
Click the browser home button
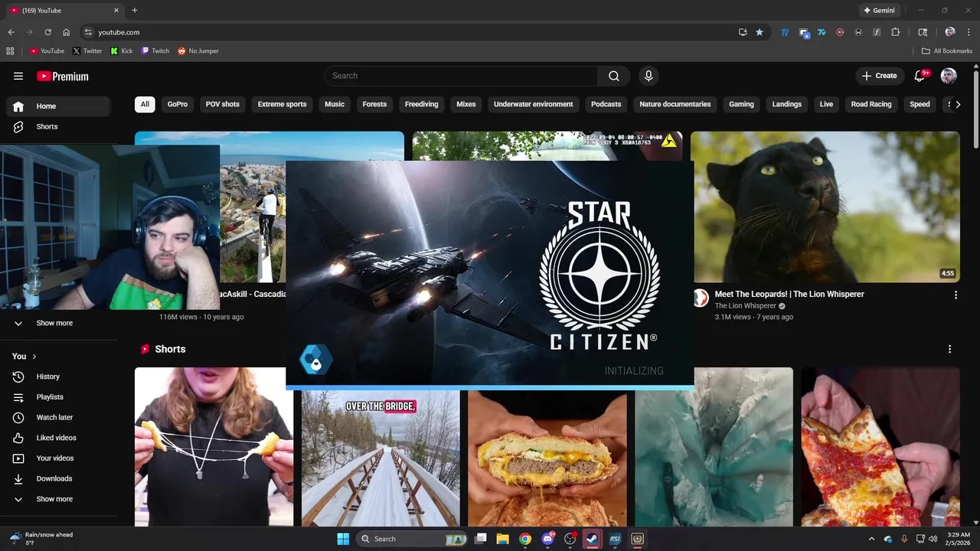[67, 32]
